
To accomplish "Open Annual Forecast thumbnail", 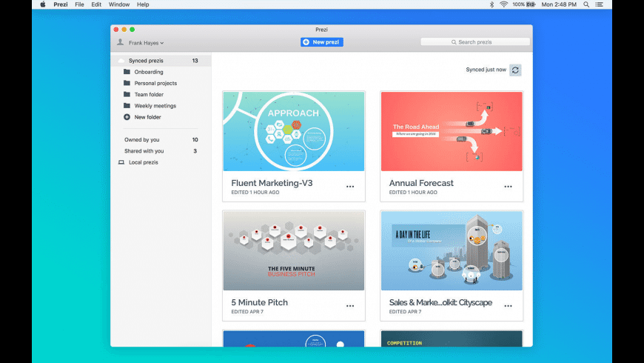I will (x=452, y=131).
